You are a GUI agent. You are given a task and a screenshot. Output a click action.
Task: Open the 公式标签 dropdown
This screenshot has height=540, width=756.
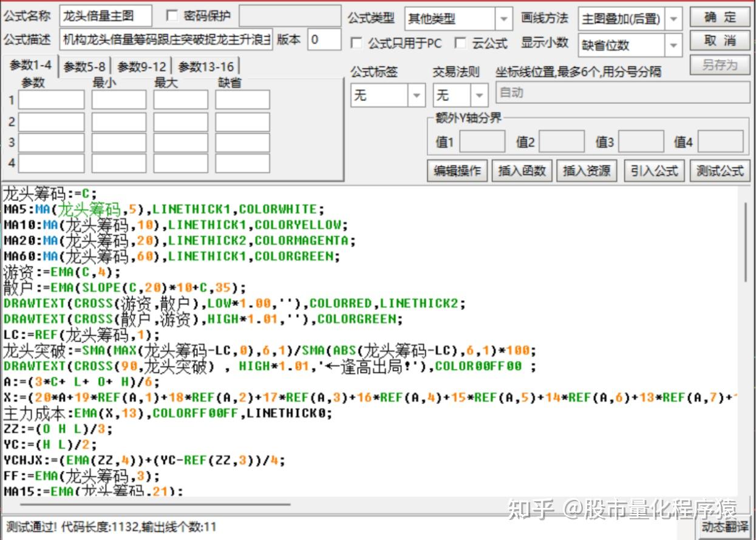point(415,95)
